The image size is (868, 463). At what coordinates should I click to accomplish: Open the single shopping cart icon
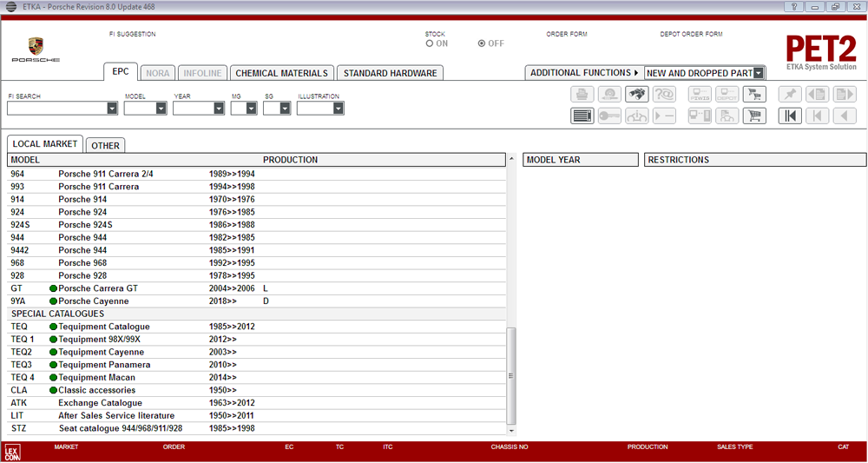(x=754, y=116)
